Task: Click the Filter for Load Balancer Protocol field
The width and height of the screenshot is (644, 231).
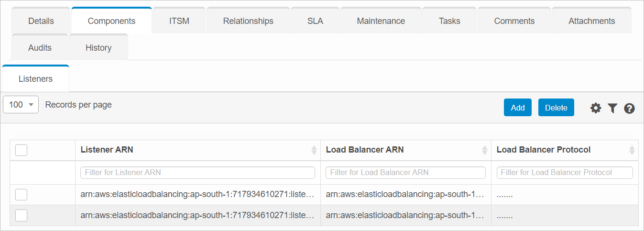Action: (565, 173)
